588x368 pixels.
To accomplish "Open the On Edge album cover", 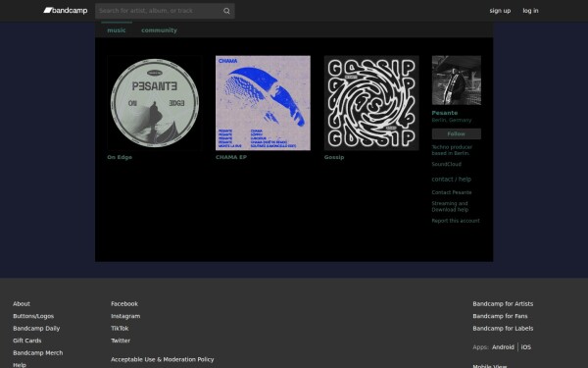I will (x=155, y=103).
